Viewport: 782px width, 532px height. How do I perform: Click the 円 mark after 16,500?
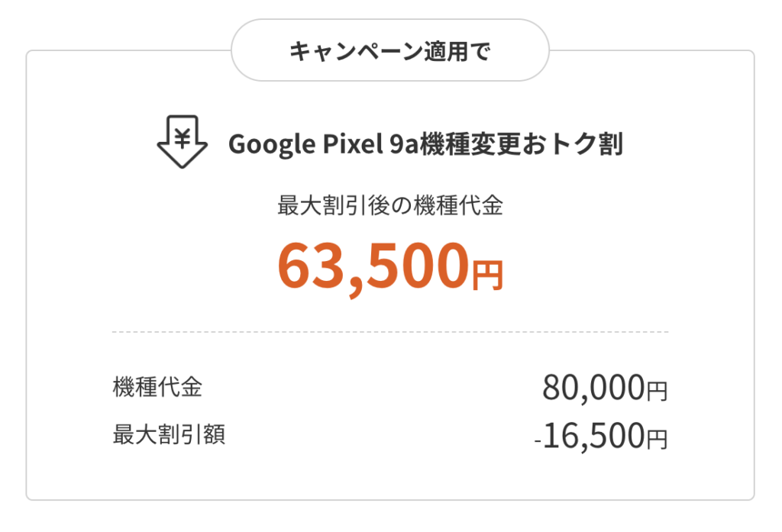(657, 439)
